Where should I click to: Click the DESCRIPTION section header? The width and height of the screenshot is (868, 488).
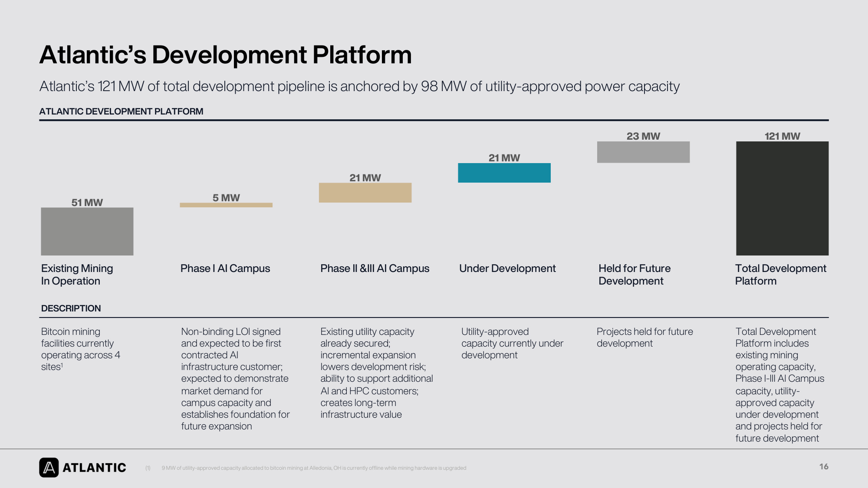(71, 308)
